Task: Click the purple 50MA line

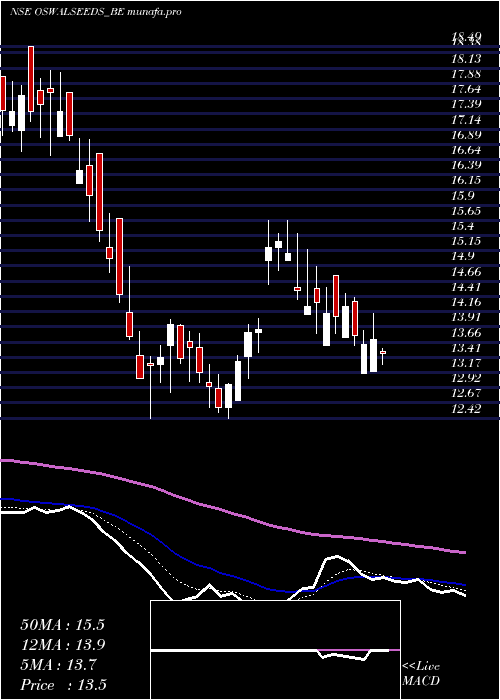Action: [233, 514]
